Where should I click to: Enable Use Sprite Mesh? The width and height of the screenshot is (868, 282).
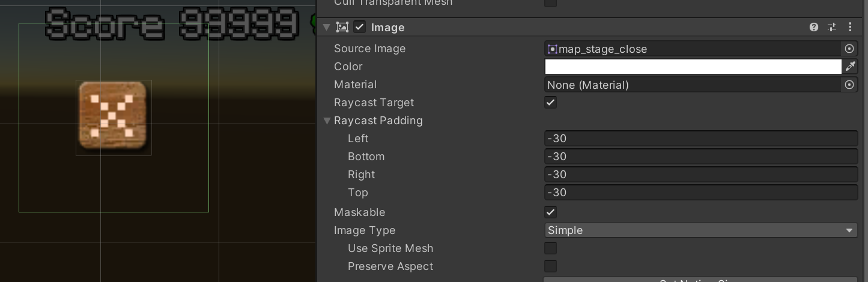pyautogui.click(x=550, y=248)
